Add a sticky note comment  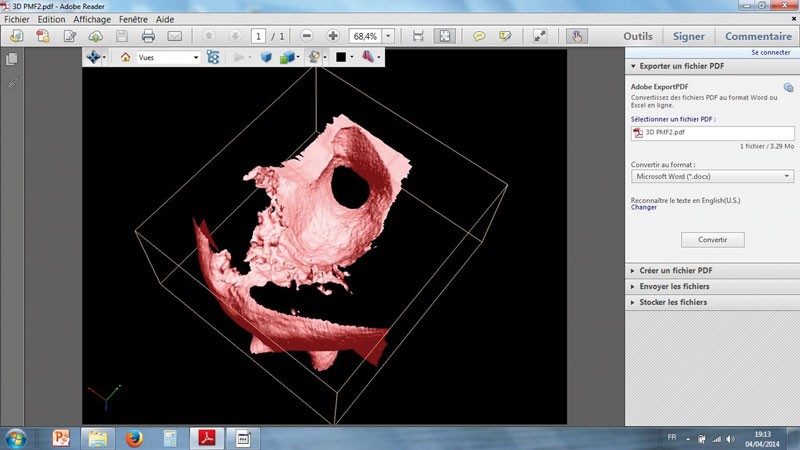pos(479,36)
